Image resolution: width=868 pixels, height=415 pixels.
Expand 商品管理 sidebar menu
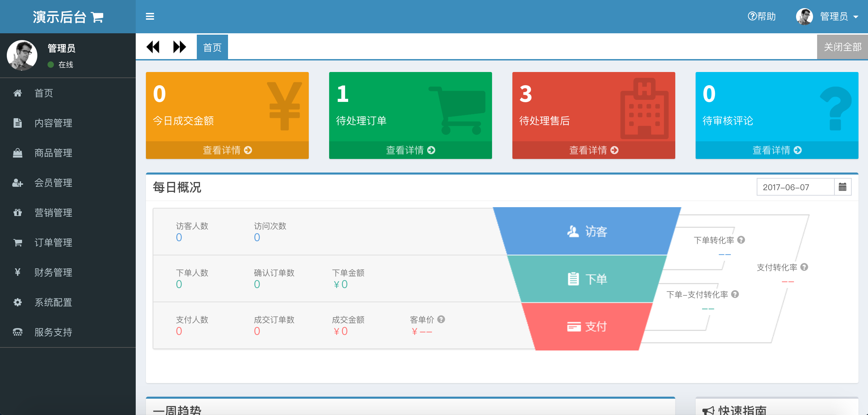click(x=53, y=153)
